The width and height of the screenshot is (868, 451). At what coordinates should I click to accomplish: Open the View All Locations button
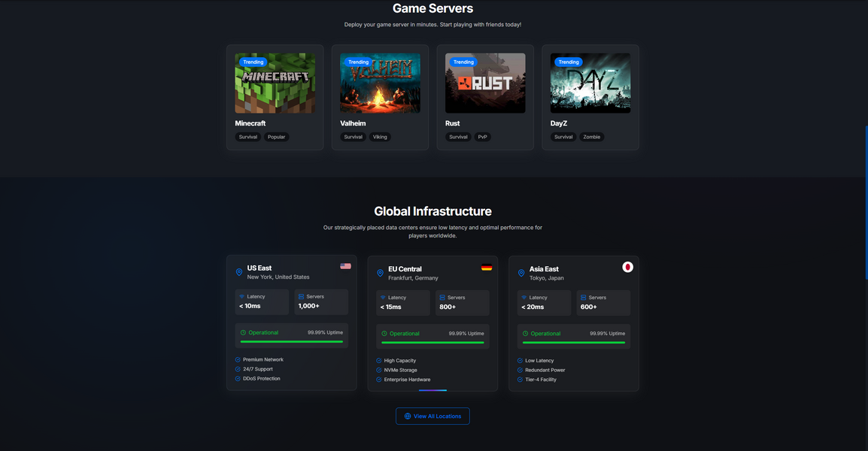coord(433,416)
